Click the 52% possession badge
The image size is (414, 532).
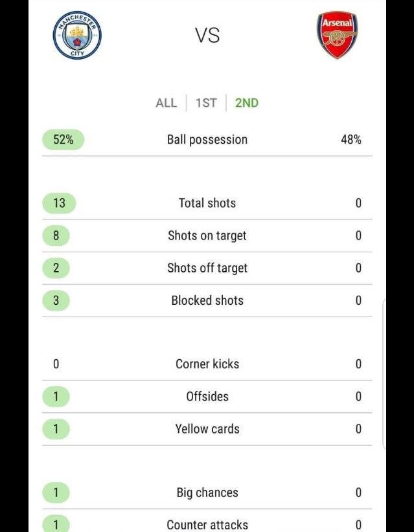63,139
